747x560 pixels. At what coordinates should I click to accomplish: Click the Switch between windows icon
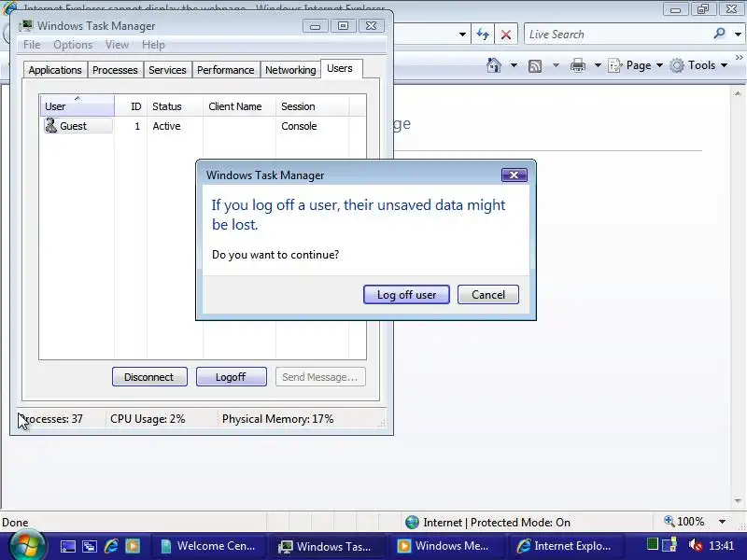pyautogui.click(x=89, y=546)
